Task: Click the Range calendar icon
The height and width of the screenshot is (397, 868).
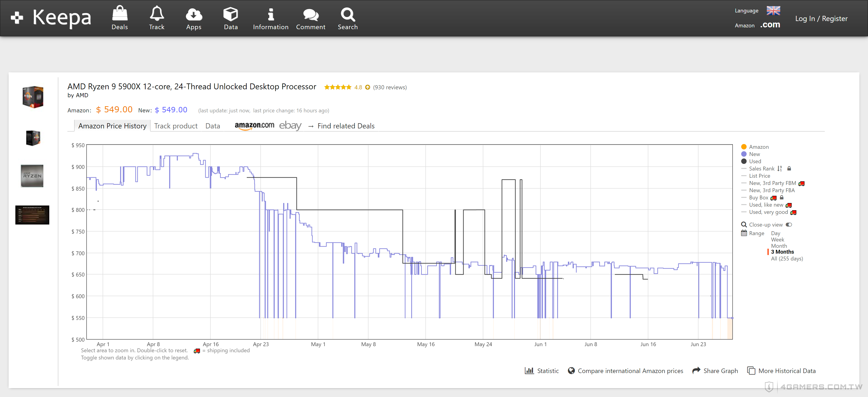Action: [x=744, y=233]
